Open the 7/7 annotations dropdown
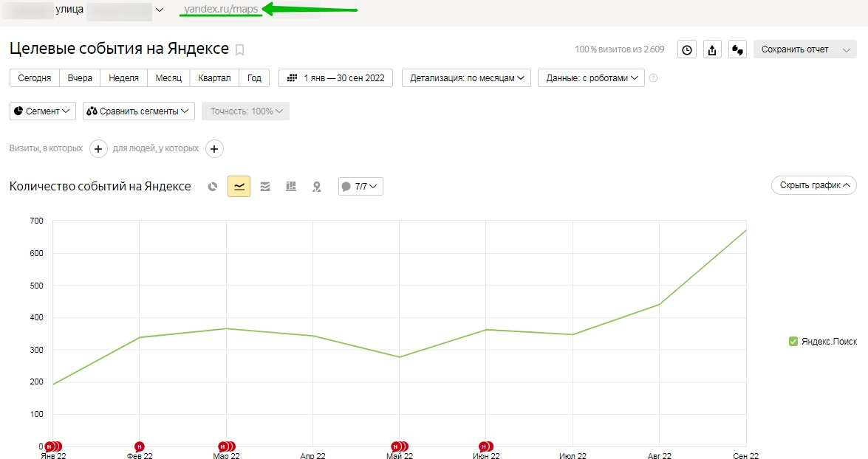 point(360,187)
